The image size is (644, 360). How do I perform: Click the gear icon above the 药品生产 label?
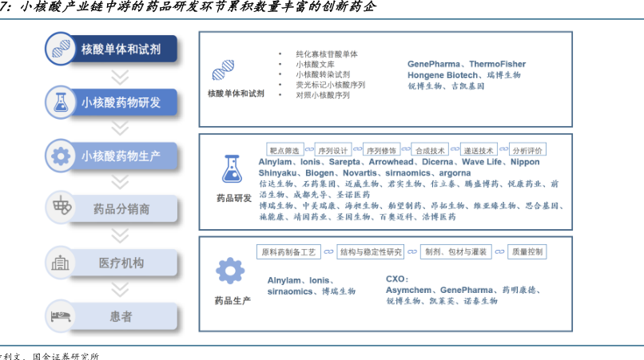230,272
